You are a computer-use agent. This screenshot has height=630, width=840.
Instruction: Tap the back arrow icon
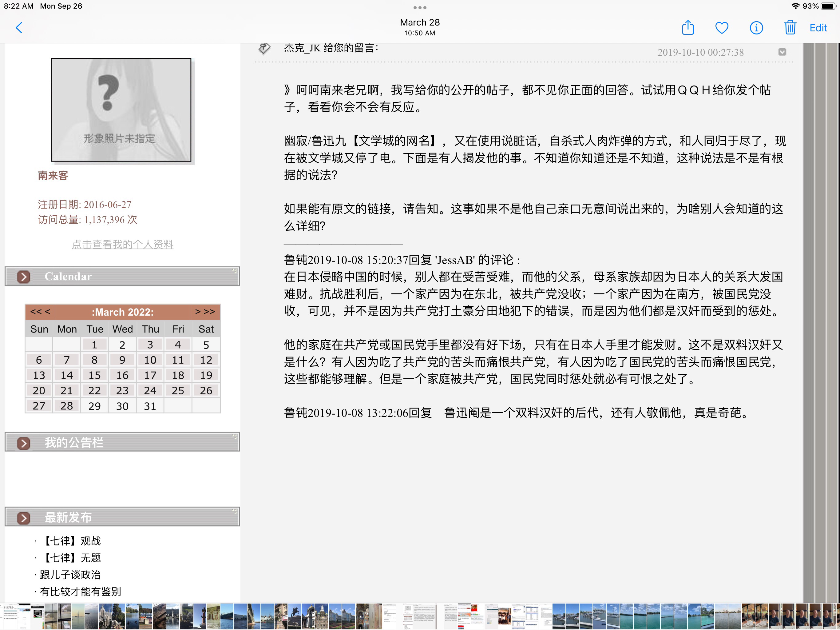[19, 28]
